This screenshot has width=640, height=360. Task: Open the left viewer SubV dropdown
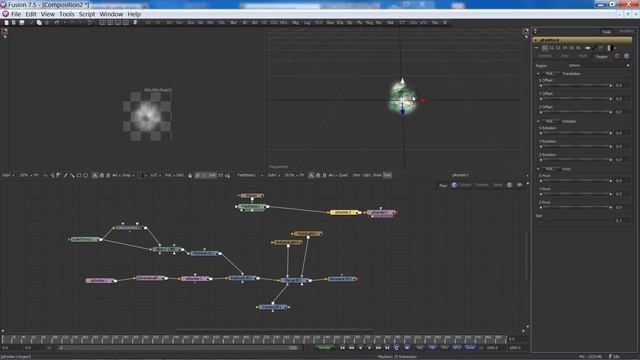(x=8, y=175)
